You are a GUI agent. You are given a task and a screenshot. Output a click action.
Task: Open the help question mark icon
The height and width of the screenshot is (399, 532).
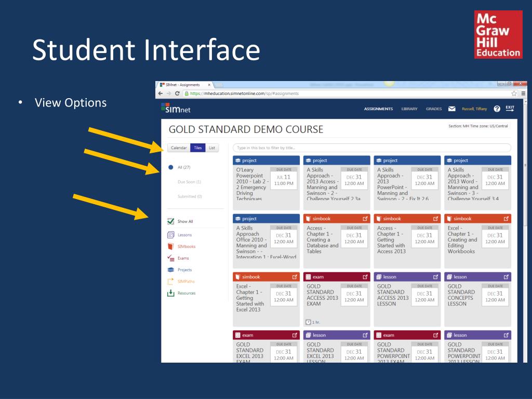pos(497,109)
